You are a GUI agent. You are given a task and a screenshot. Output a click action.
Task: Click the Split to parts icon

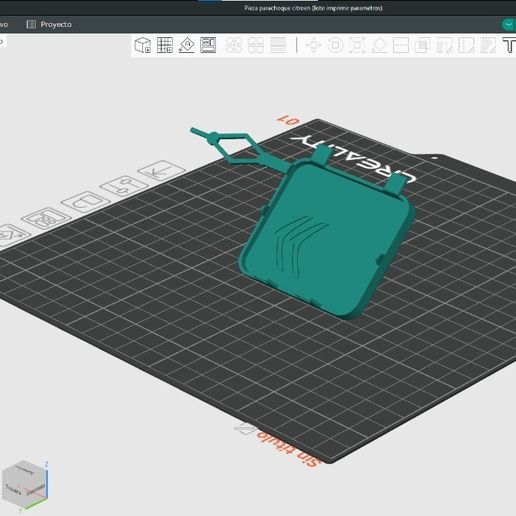point(256,45)
